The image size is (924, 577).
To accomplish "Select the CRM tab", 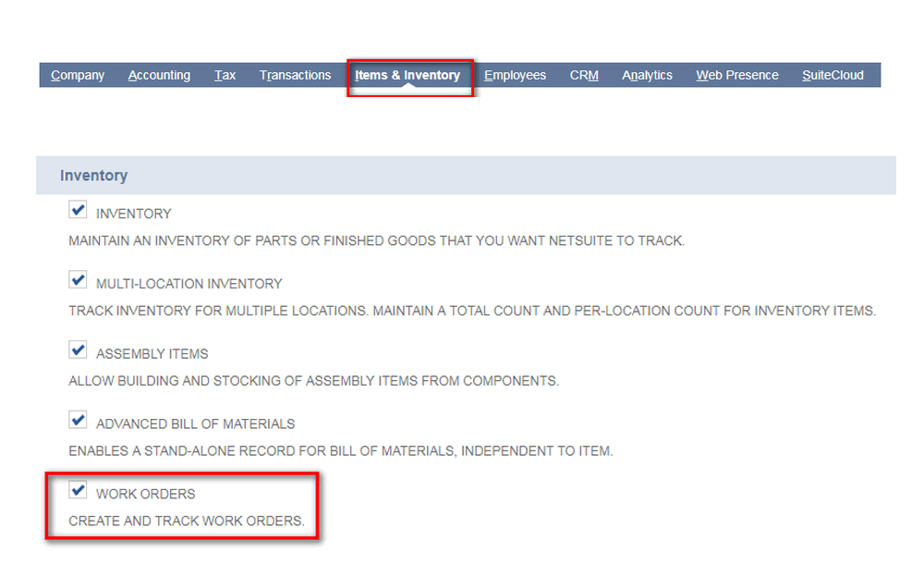I will coord(583,75).
